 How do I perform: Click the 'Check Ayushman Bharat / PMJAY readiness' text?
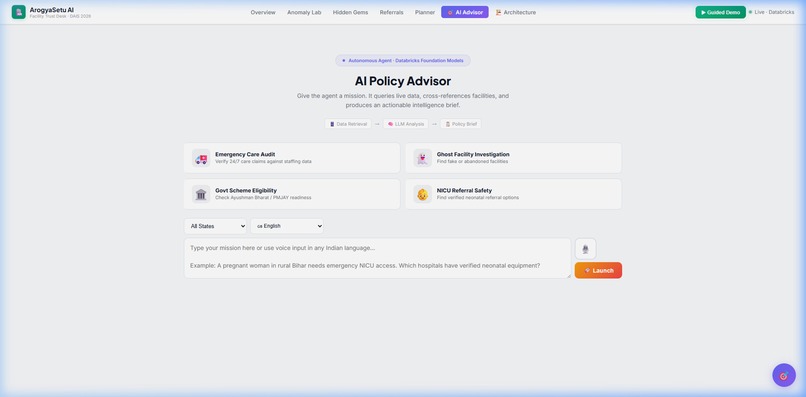[263, 197]
